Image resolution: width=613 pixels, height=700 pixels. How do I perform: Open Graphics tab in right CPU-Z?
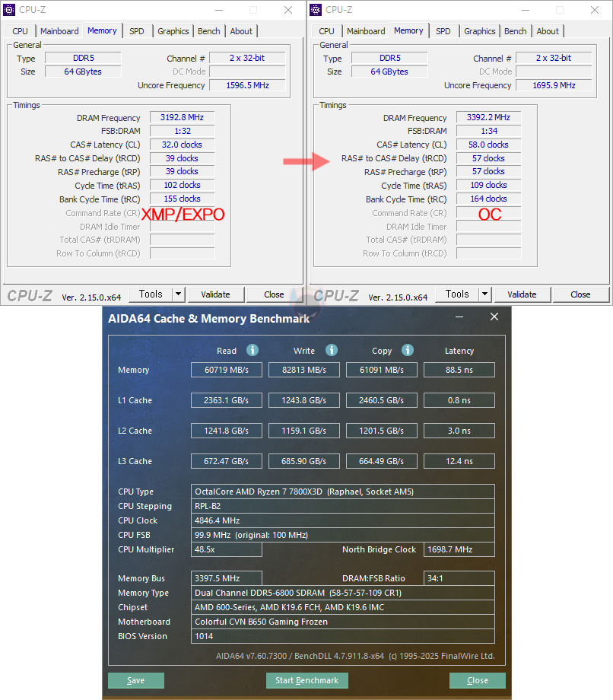tap(480, 31)
